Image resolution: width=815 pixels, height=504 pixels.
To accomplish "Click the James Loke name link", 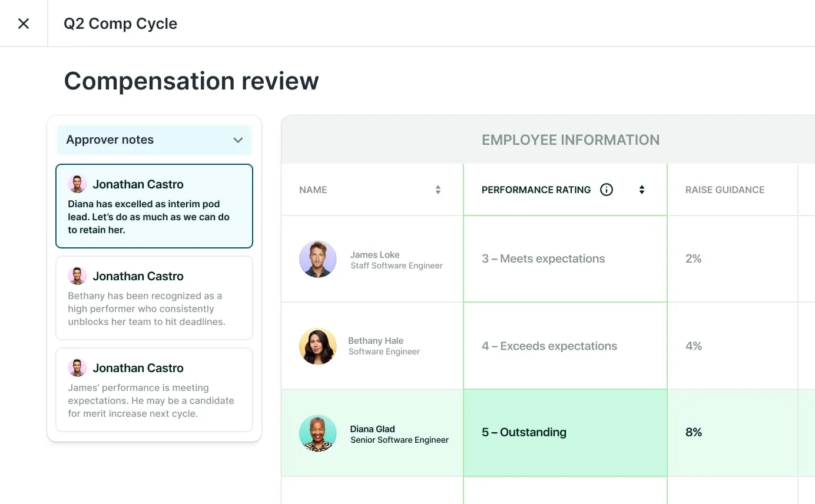I will (x=375, y=254).
